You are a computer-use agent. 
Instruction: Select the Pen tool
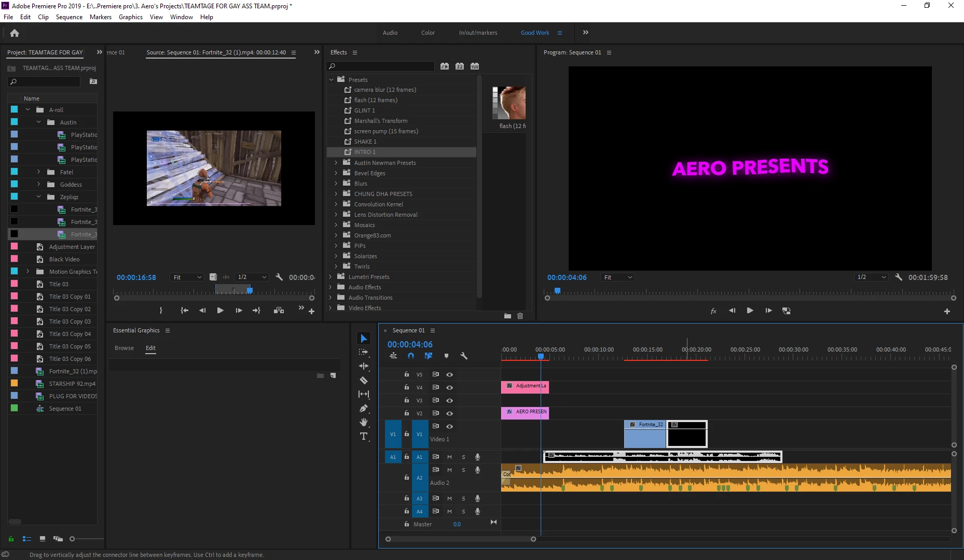(364, 408)
